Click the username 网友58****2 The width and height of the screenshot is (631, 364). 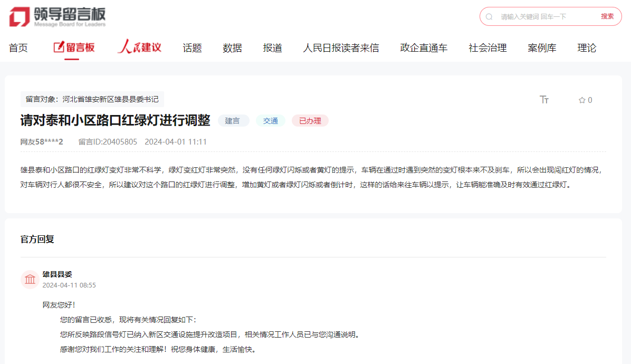42,142
